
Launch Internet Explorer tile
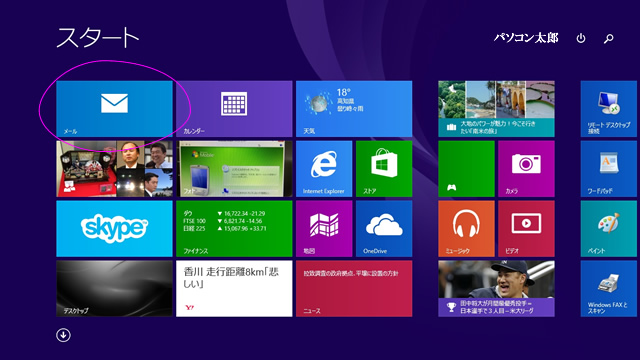click(x=324, y=169)
